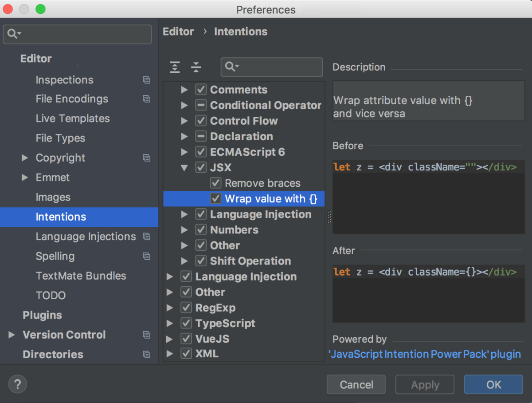This screenshot has width=532, height=403.
Task: Expand the Conditional Operator node
Action: pos(184,105)
